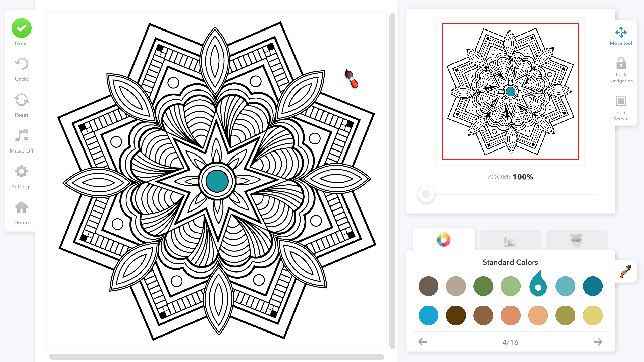Switch to the gradient swatches tab
Viewport: 644px width, 362px height.
click(510, 240)
